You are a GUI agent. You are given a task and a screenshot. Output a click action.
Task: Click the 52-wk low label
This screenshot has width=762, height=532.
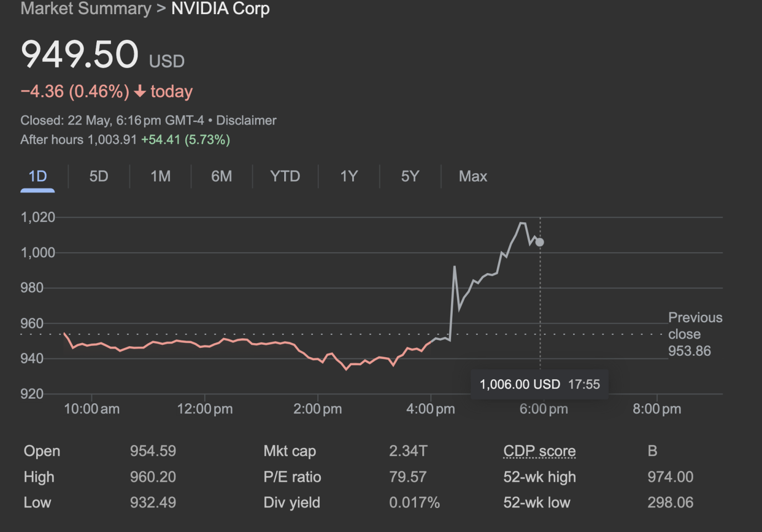(x=537, y=503)
